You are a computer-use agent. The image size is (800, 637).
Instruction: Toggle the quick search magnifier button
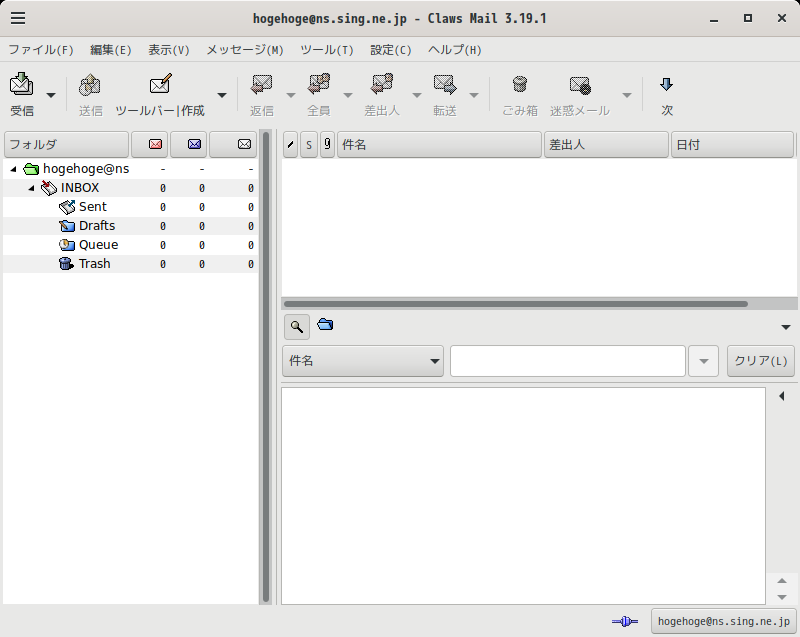coord(297,326)
